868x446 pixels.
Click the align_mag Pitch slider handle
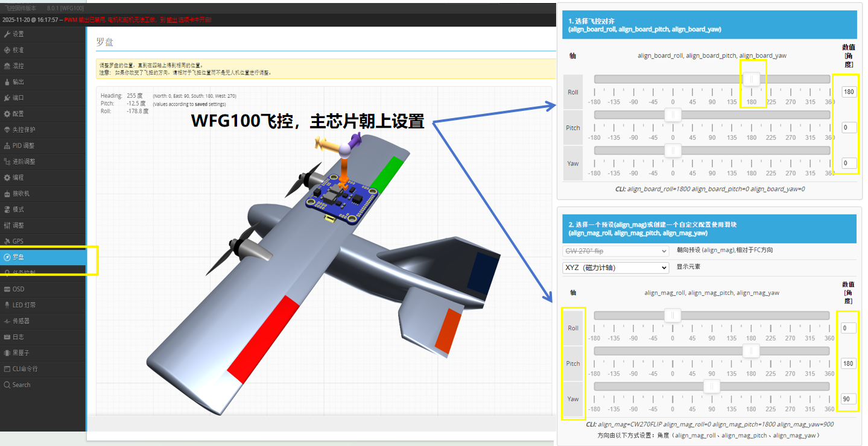click(751, 351)
